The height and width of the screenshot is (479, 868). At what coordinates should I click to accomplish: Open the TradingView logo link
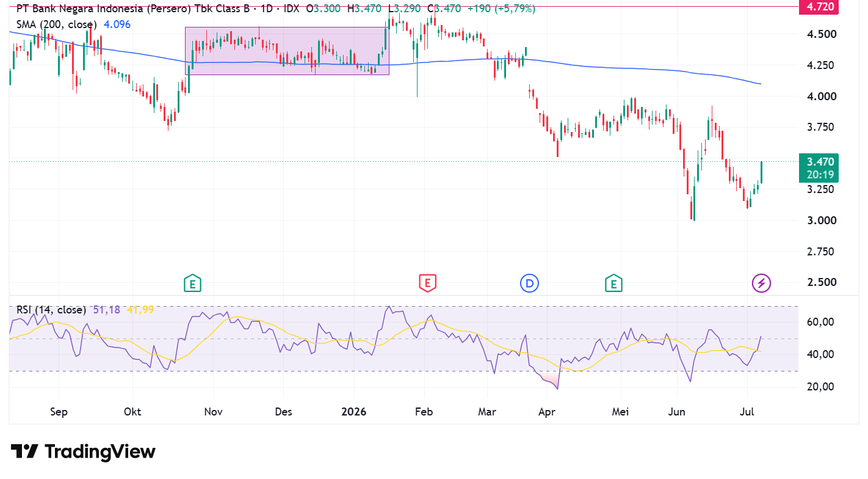pyautogui.click(x=83, y=452)
